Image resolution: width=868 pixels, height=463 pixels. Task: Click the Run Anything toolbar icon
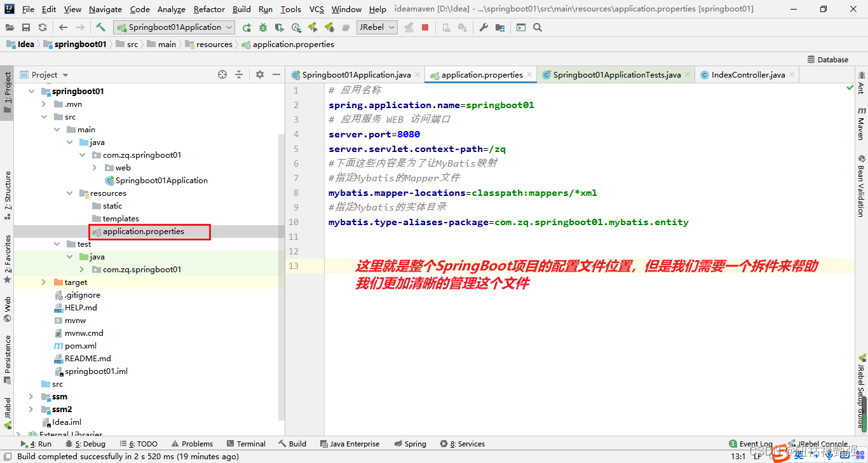click(x=521, y=27)
